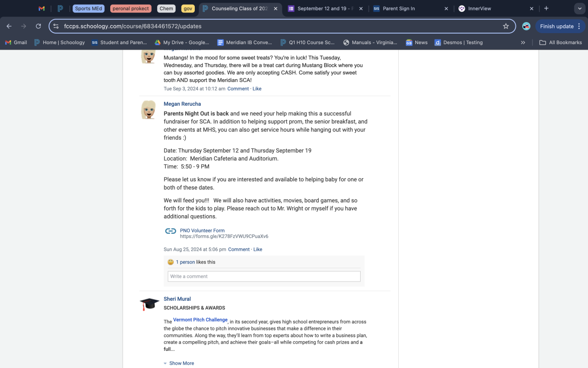This screenshot has height=368, width=588.
Task: Click the forms.gle/K278FzVWU9CPuaXv6 URL text
Action: (x=224, y=236)
